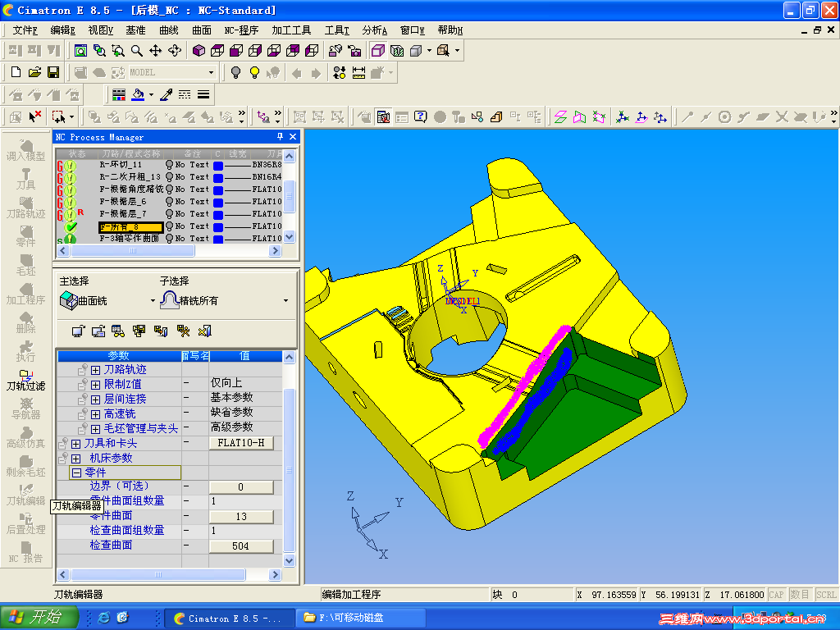Screen dimensions: 840x630
Task: Toggle the bulb for row F-所有_8
Action: coord(169,226)
